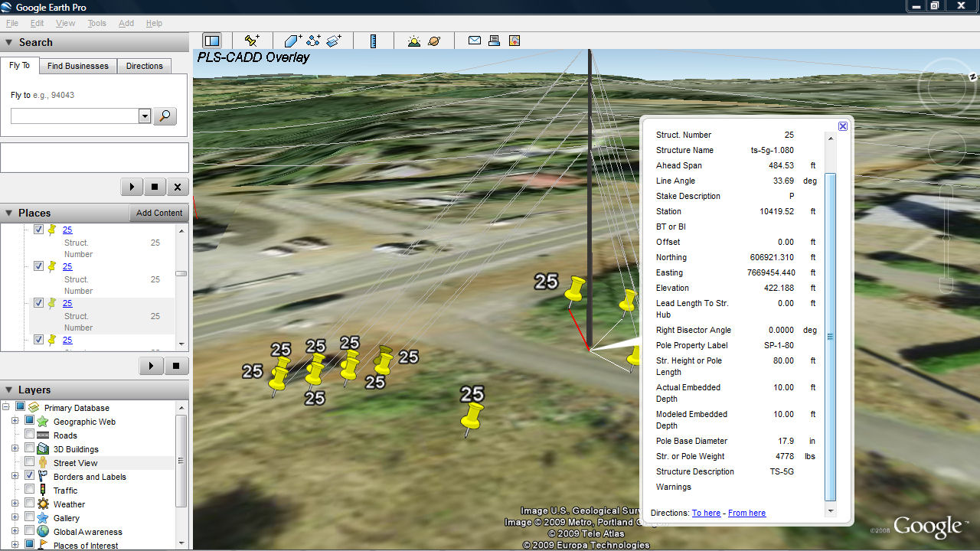Screen dimensions: 980x551
Task: Collapse the Places panel
Action: (9, 213)
